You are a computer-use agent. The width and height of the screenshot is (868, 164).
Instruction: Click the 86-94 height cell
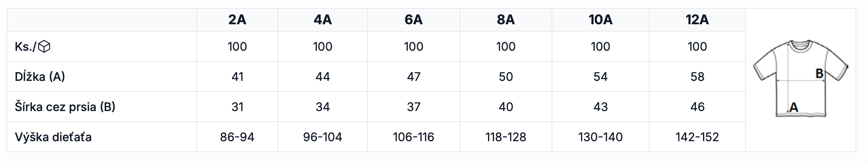[237, 137]
